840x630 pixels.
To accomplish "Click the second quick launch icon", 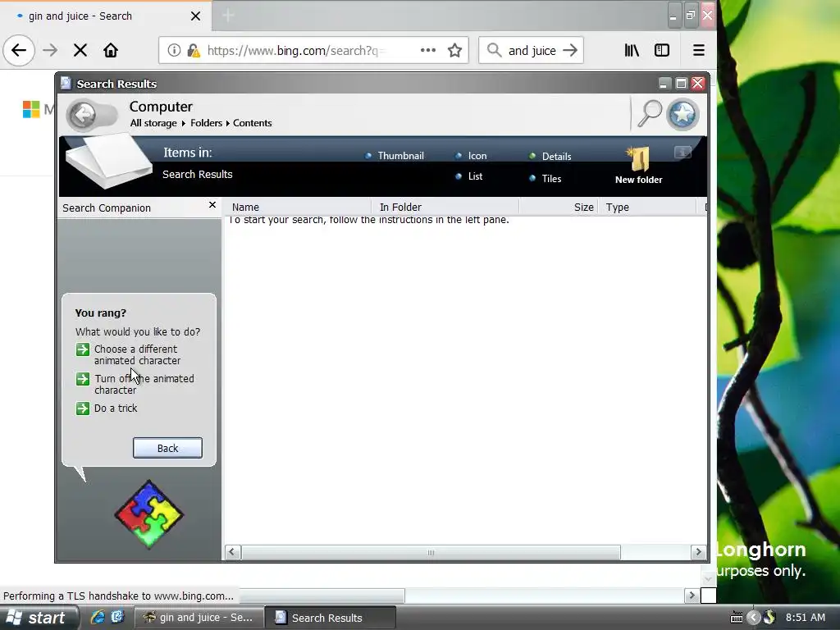I will pos(117,617).
